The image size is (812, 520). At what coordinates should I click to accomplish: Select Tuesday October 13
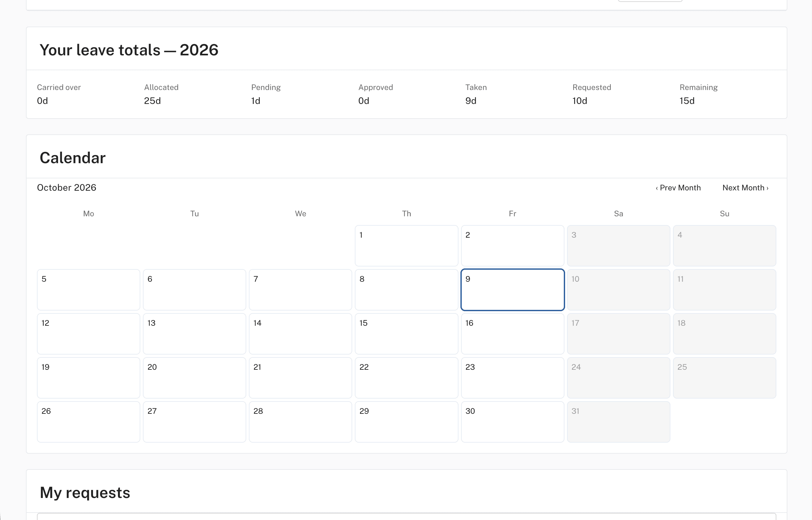tap(194, 334)
